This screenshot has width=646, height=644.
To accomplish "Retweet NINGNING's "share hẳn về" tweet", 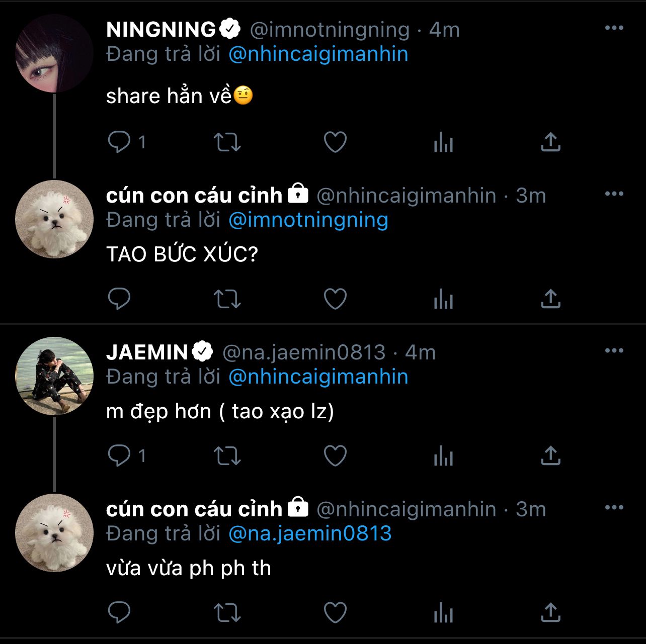I will [227, 142].
